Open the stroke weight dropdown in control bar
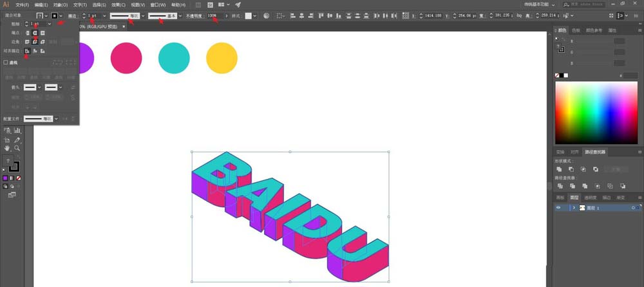This screenshot has height=287, width=644. [x=104, y=15]
